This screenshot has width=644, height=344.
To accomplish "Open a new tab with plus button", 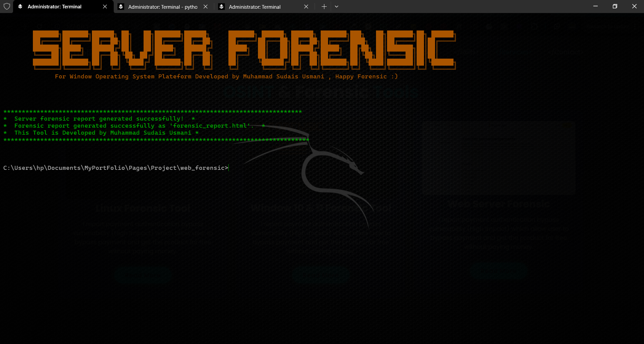I will point(324,7).
